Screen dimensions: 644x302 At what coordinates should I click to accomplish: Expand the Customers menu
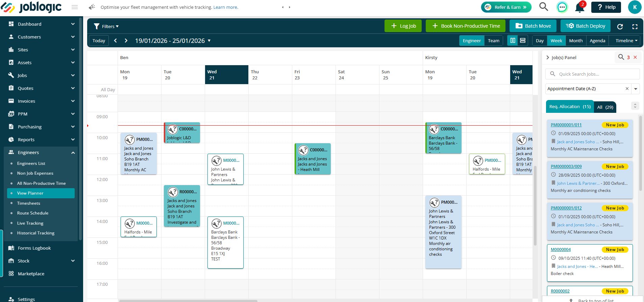coord(42,37)
